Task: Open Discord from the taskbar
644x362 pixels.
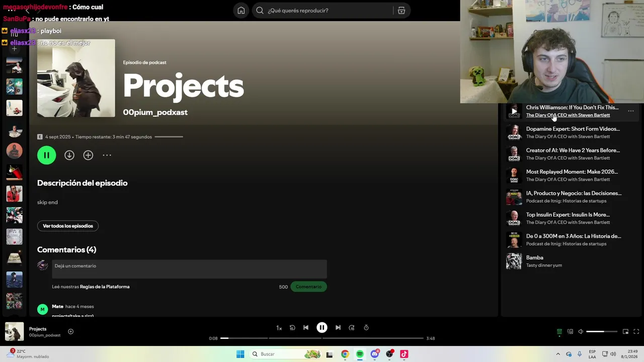Action: coord(374,354)
